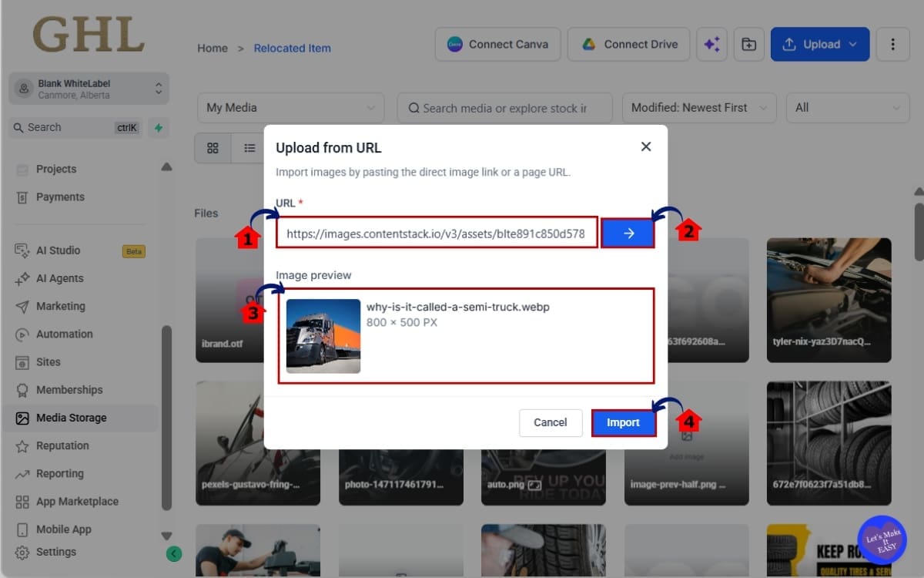Click the Projects sidebar icon
Image resolution: width=924 pixels, height=578 pixels.
(x=22, y=169)
